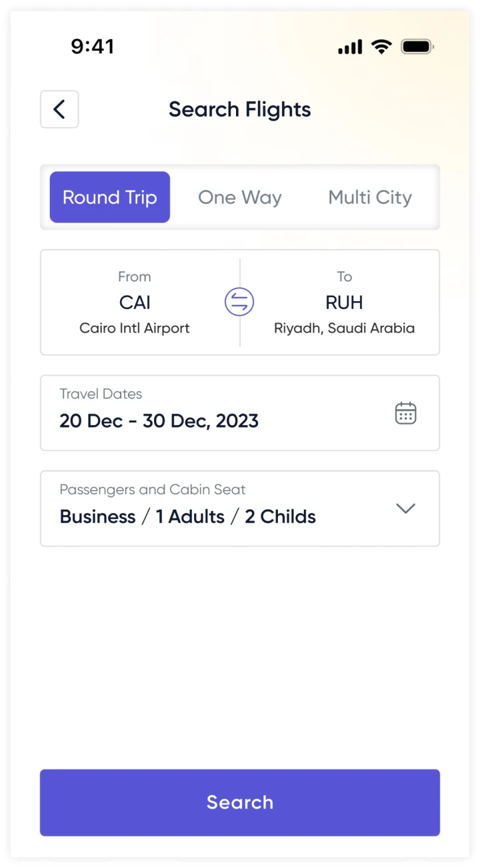Open Business / 1 Adults / 2 Childs selector
This screenshot has height=868, width=480.
coord(188,517)
